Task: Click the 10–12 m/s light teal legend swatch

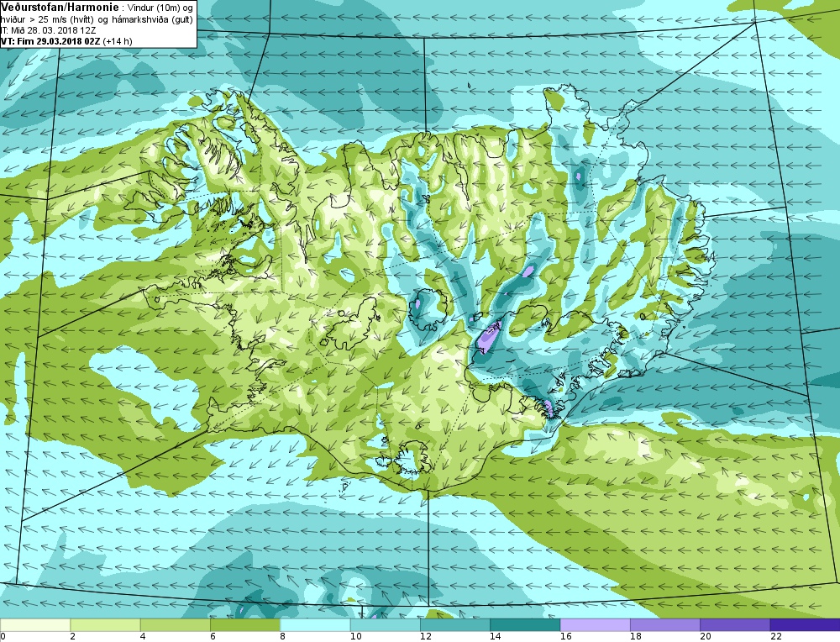Action: [x=386, y=625]
